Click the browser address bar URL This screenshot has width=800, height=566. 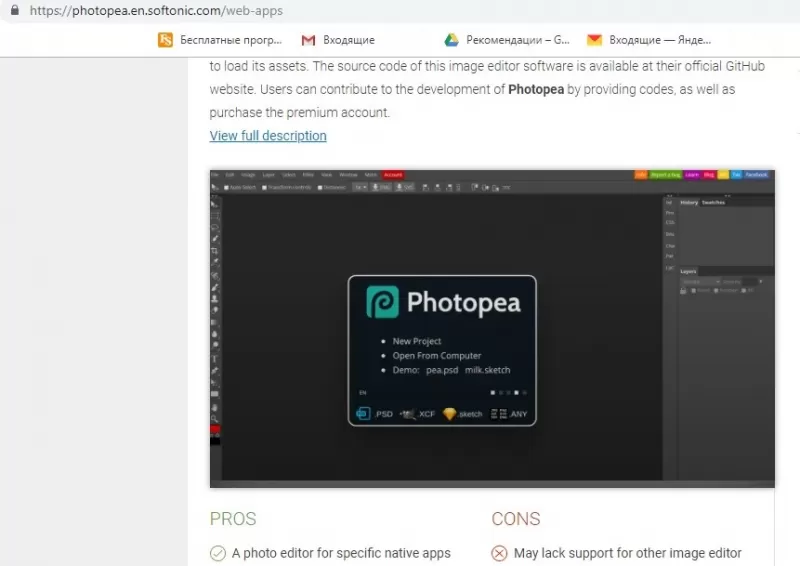[156, 10]
